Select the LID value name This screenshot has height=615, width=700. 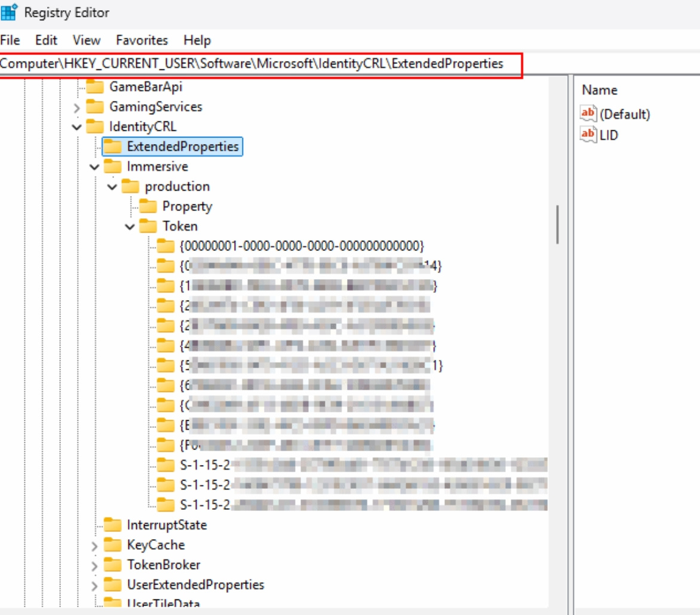pos(609,135)
